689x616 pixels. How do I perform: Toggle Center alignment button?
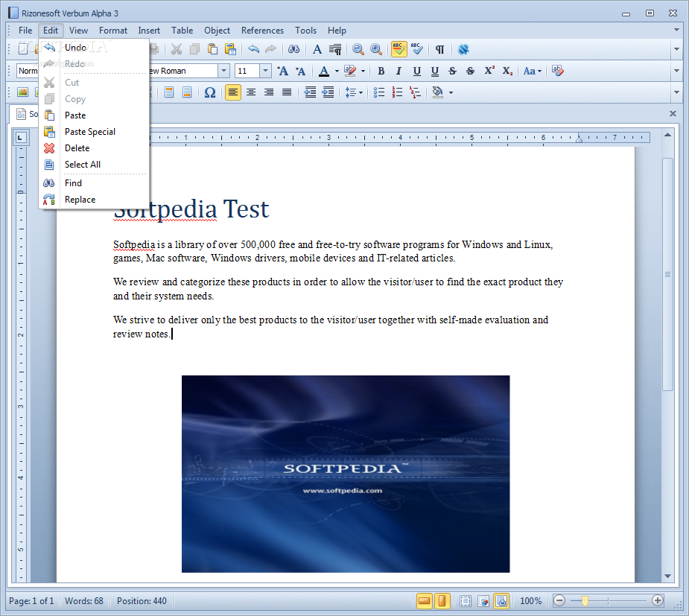tap(251, 92)
